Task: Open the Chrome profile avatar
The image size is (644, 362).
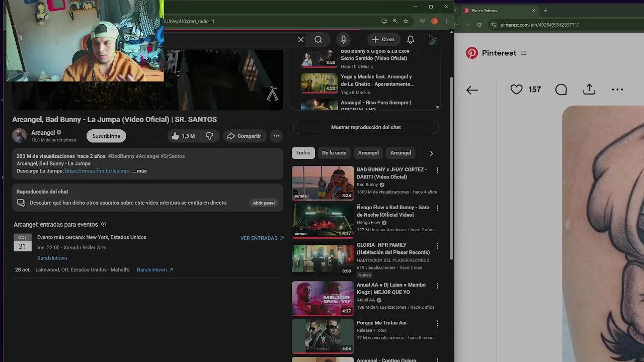Action: point(435,21)
